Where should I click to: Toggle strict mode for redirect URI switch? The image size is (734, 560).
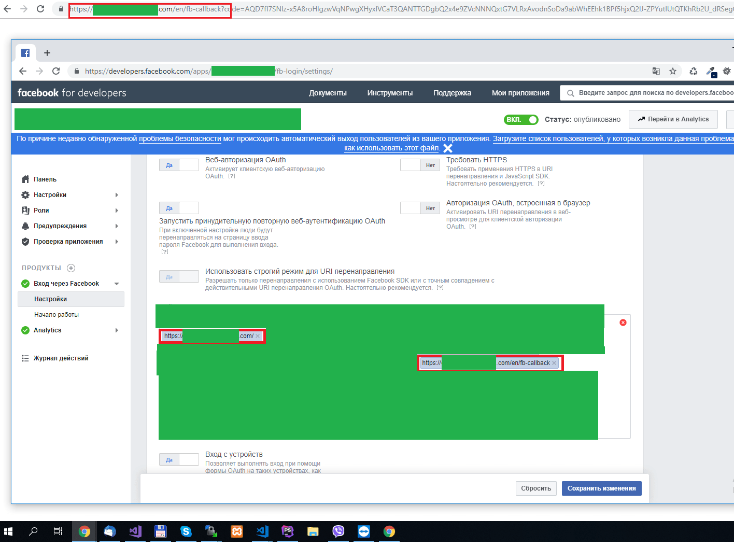[x=179, y=276]
